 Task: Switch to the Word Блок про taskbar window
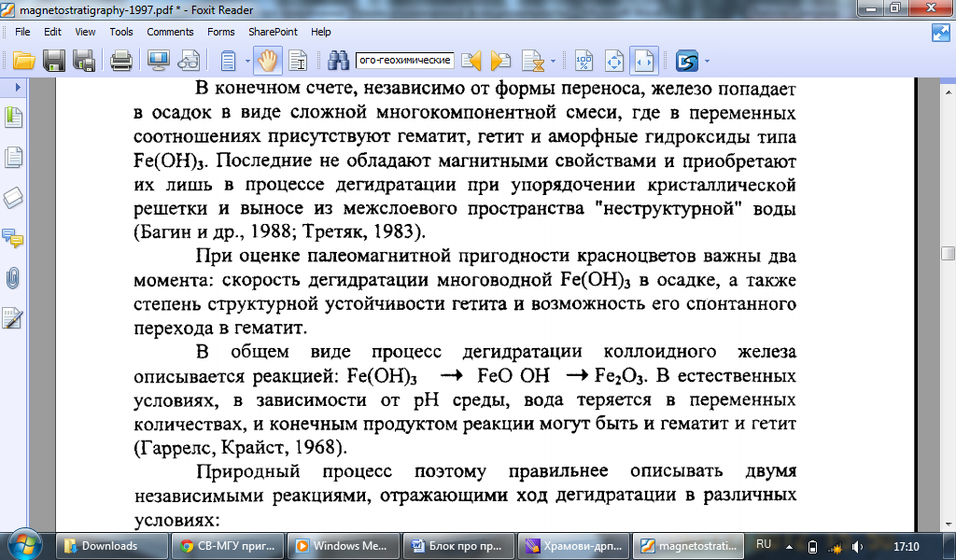pyautogui.click(x=458, y=546)
